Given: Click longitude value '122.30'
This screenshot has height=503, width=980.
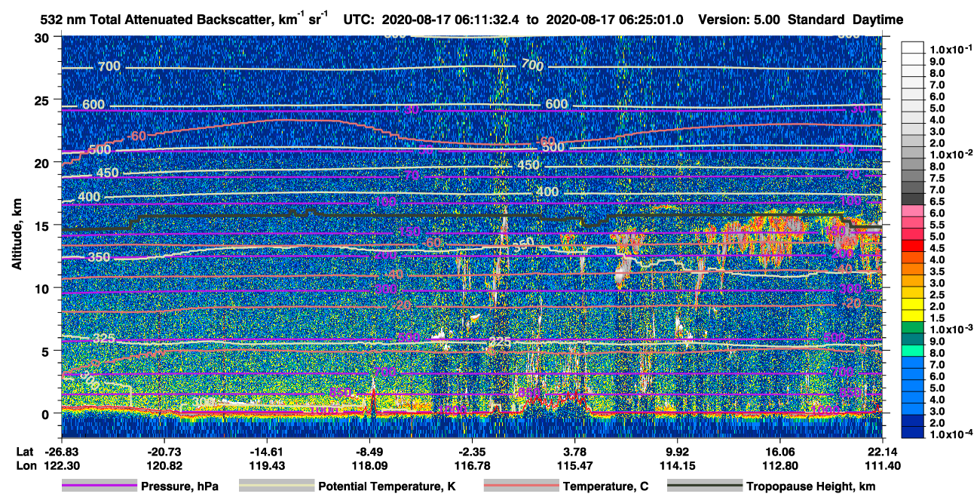Looking at the screenshot, I should coord(62,465).
